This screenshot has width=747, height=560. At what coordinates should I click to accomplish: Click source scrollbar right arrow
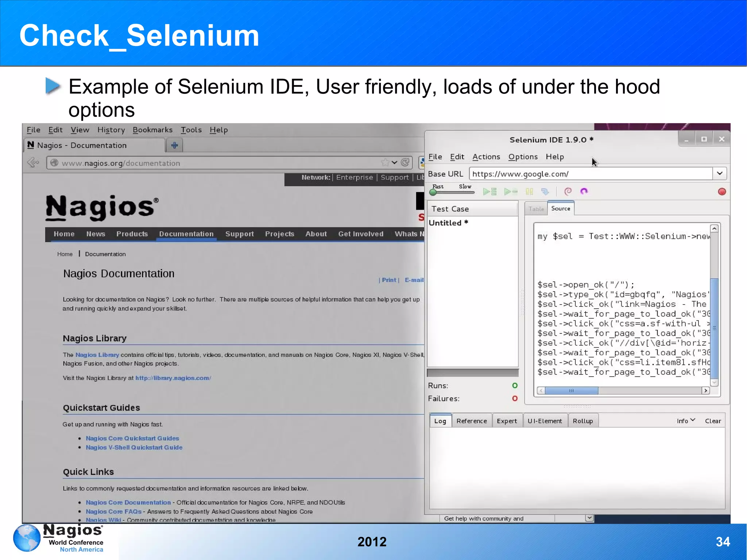[x=706, y=390]
